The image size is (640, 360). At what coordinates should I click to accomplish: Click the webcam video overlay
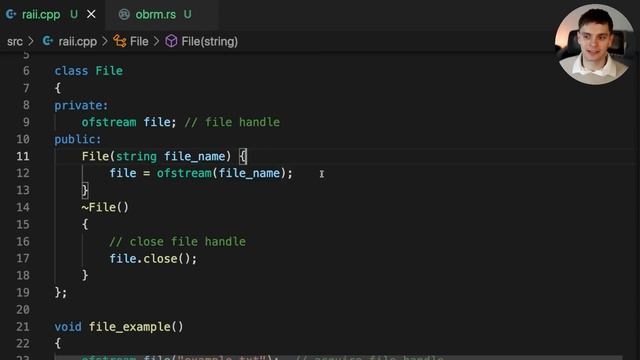coord(595,44)
